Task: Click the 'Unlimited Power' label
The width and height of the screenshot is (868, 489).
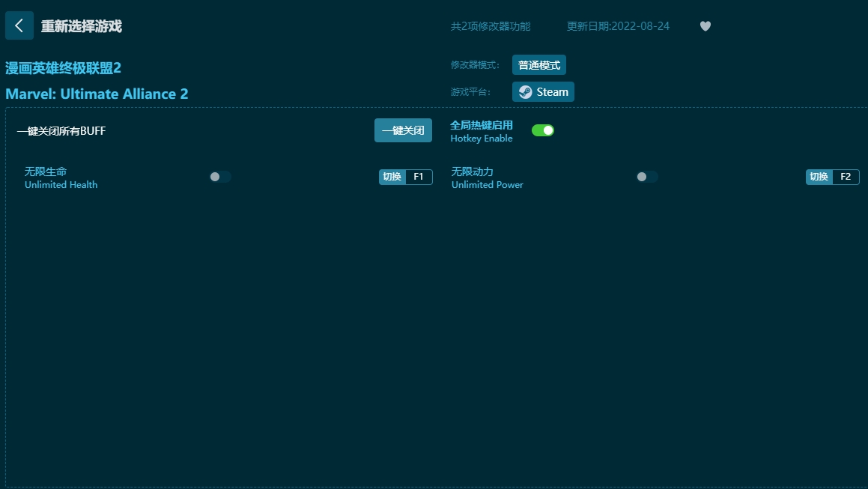Action: pos(487,184)
